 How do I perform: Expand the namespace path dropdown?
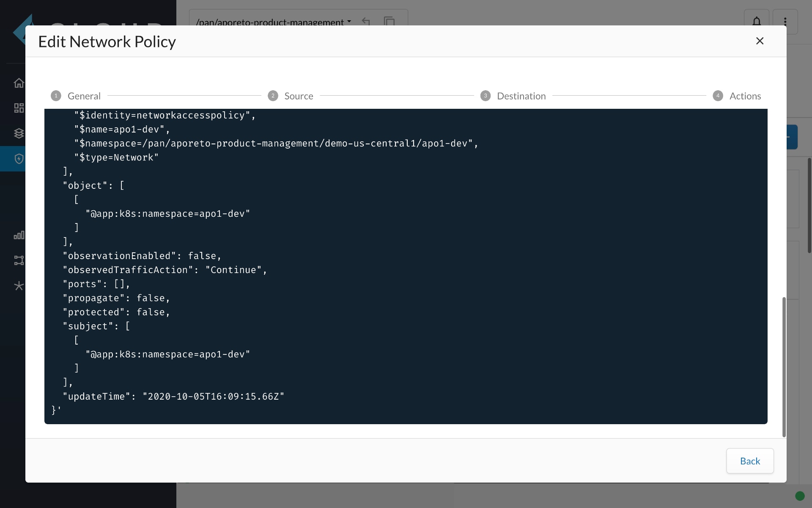click(x=348, y=22)
